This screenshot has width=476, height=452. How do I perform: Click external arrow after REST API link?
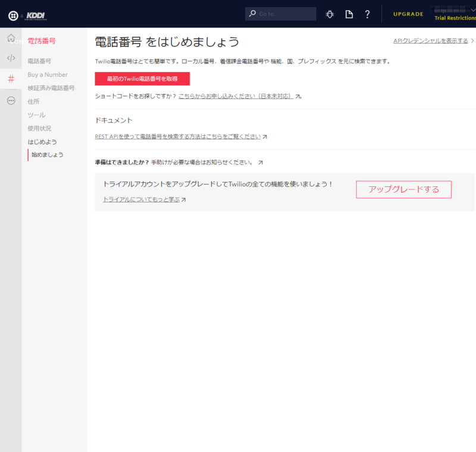(265, 137)
